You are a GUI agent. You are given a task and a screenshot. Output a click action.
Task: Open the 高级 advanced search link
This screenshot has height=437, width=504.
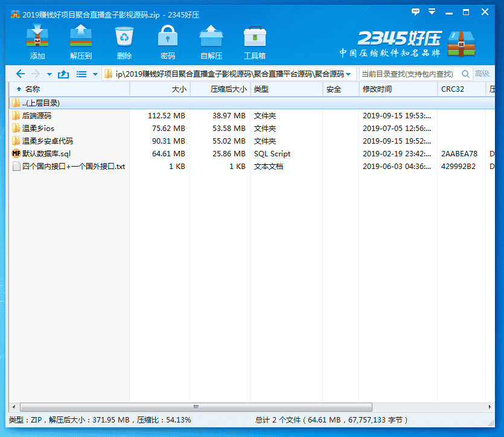[482, 74]
